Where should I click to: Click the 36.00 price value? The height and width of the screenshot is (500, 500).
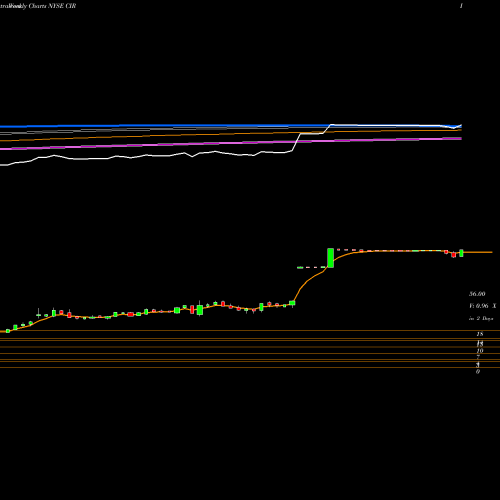[x=477, y=294]
